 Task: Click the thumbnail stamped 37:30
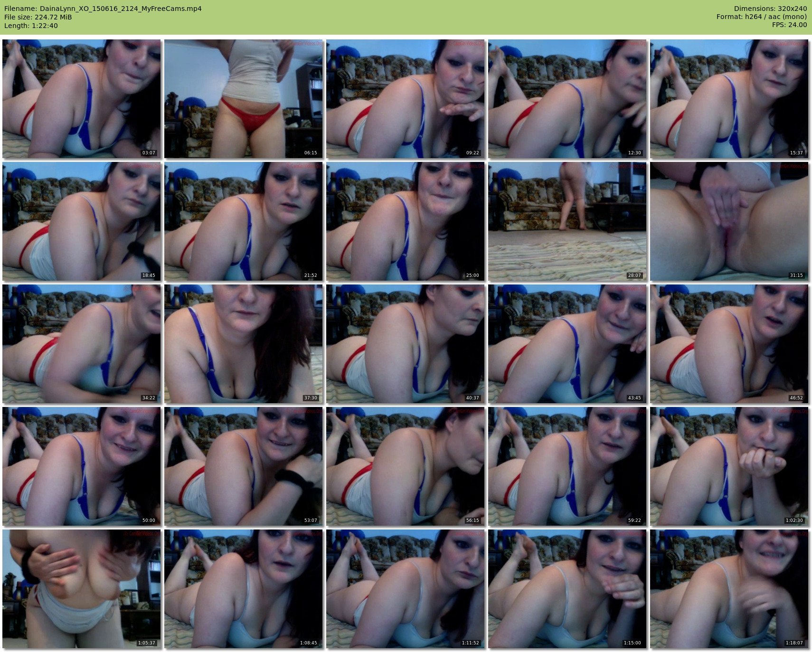click(244, 344)
